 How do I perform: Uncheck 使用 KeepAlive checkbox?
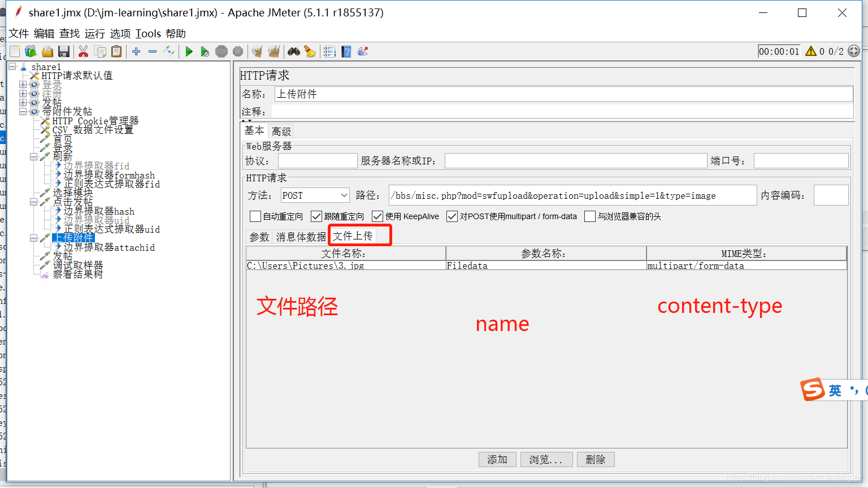377,216
